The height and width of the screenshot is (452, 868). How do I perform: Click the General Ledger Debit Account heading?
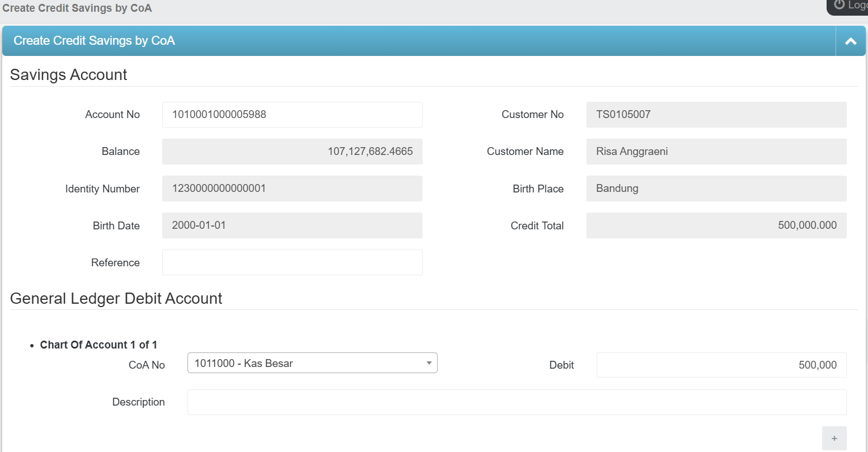pyautogui.click(x=116, y=299)
